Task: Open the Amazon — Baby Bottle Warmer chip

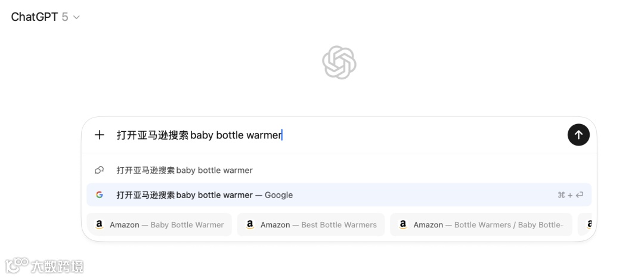Action: coord(159,225)
